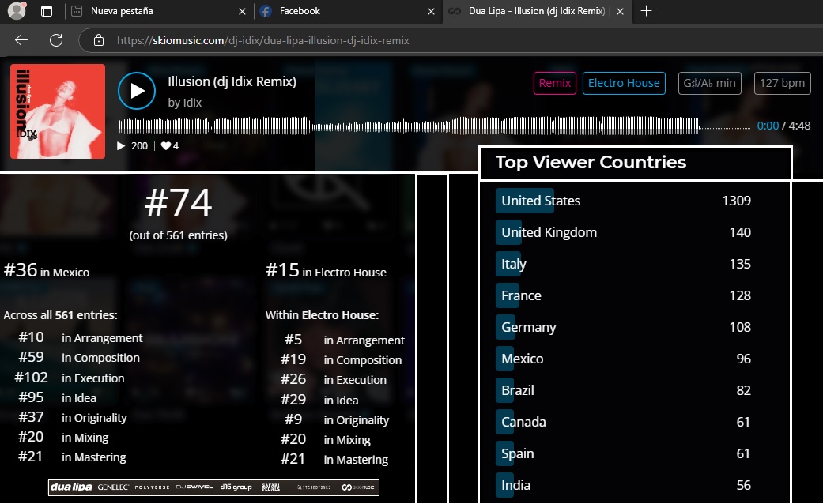Click the "#36 in Mexico" ranking
This screenshot has height=504, width=823.
point(47,271)
